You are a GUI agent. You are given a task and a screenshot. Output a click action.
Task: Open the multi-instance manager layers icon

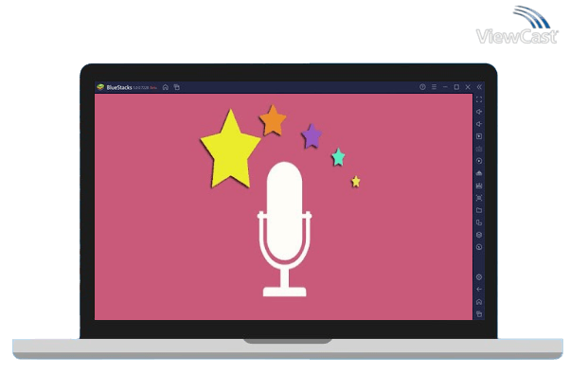479,235
